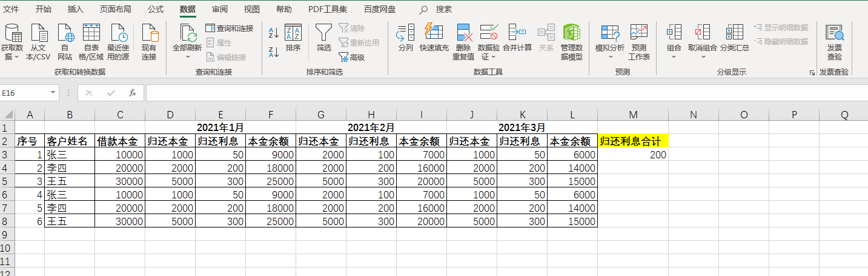Open the Name Box dropdown arrow
The width and height of the screenshot is (868, 276).
point(53,93)
